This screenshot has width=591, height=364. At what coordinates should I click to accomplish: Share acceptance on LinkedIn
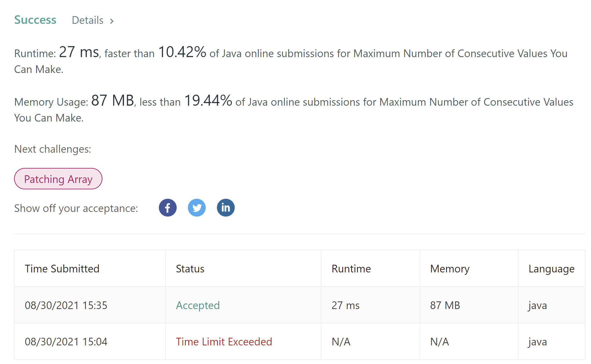226,208
